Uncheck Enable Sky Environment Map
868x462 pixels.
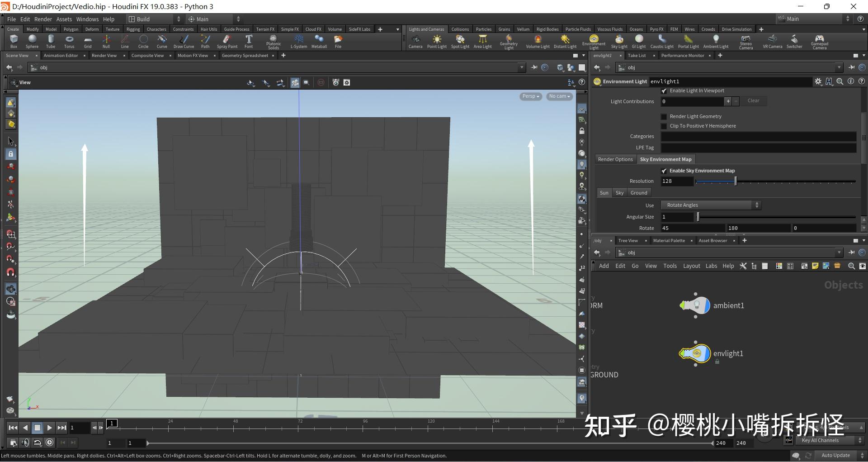click(x=664, y=171)
